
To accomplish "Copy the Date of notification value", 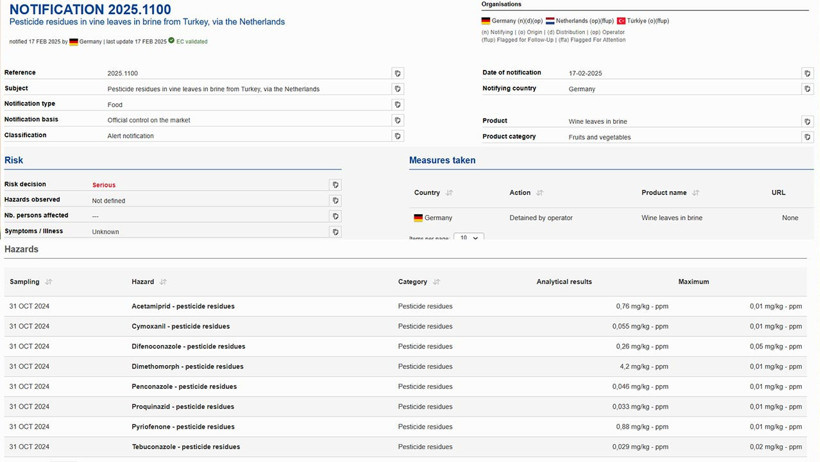I will tap(807, 74).
